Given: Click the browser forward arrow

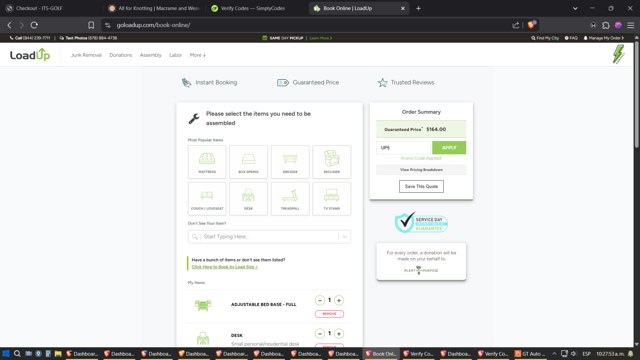Looking at the screenshot, I should click(22, 25).
